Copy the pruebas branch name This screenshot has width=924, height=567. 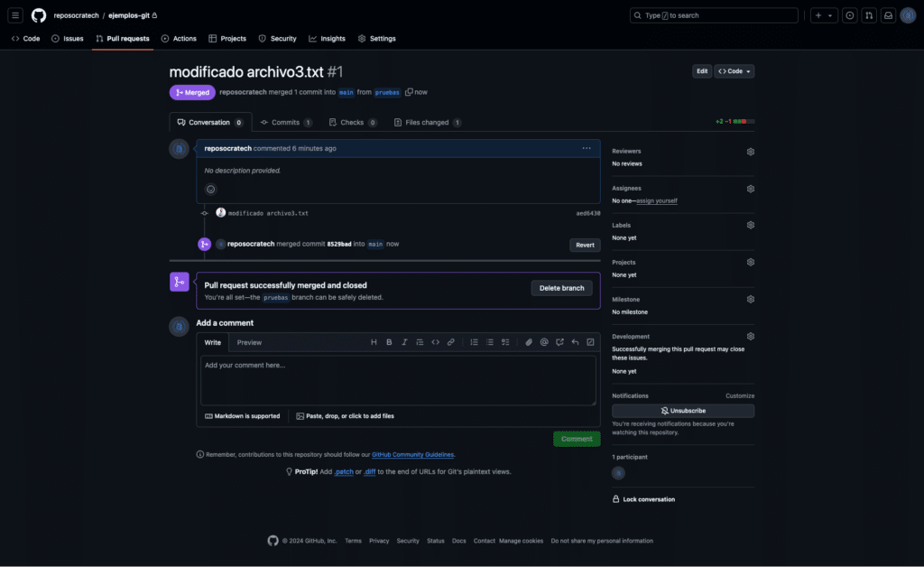409,92
